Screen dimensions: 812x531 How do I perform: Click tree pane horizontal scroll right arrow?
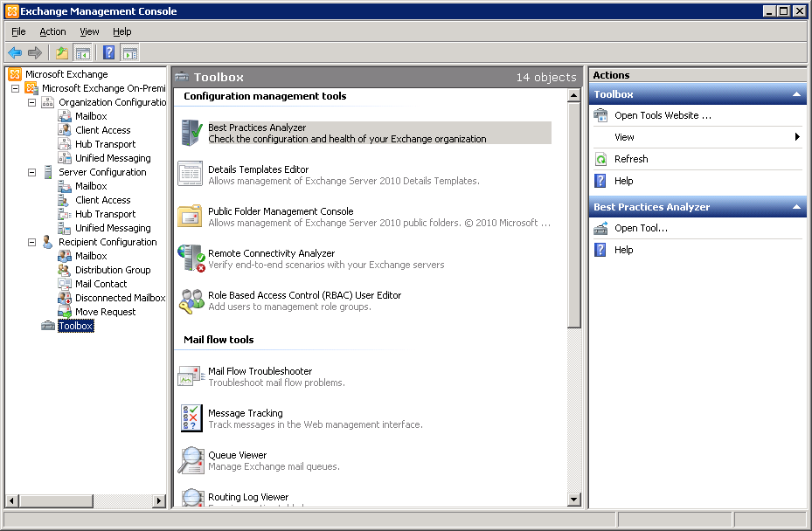point(159,500)
